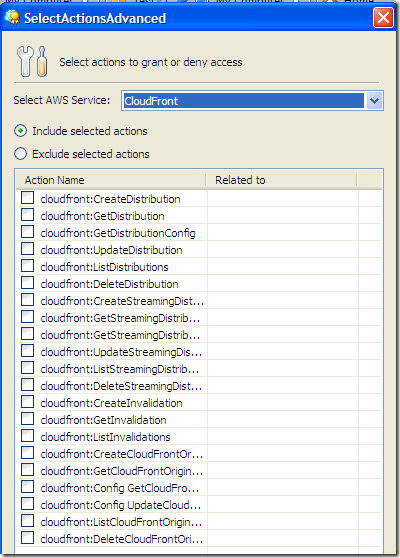
Task: Open the AWS Service dropdown arrow
Action: click(x=374, y=101)
